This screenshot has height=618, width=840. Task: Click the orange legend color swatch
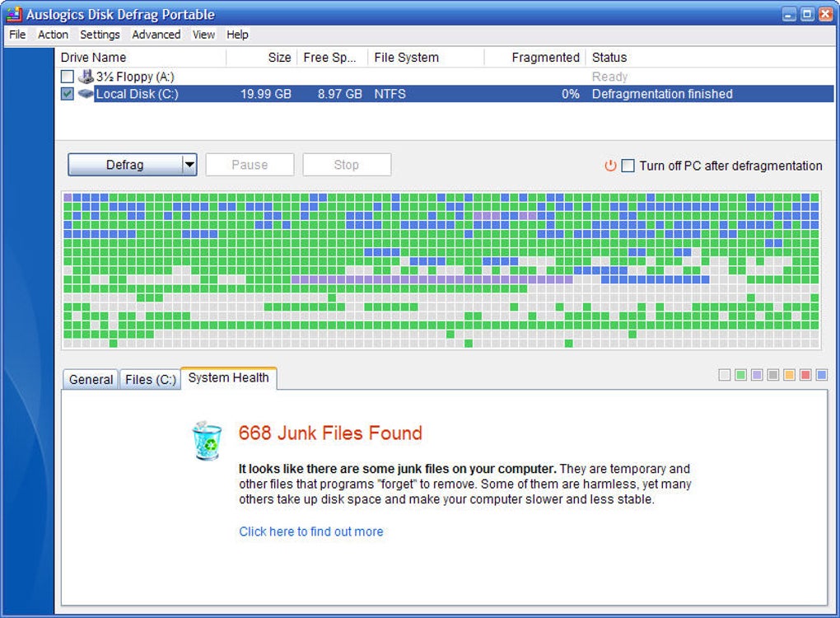pyautogui.click(x=789, y=375)
